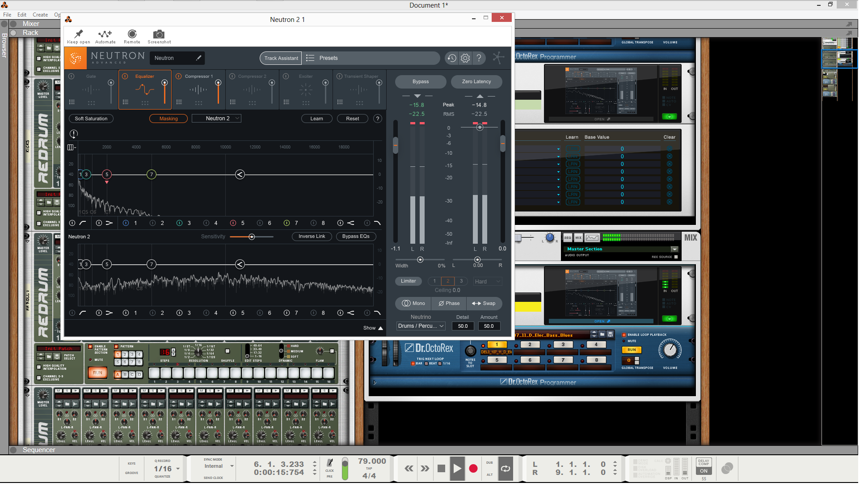Select the high shelf node in top EQ
The height and width of the screenshot is (491, 868).
point(240,174)
